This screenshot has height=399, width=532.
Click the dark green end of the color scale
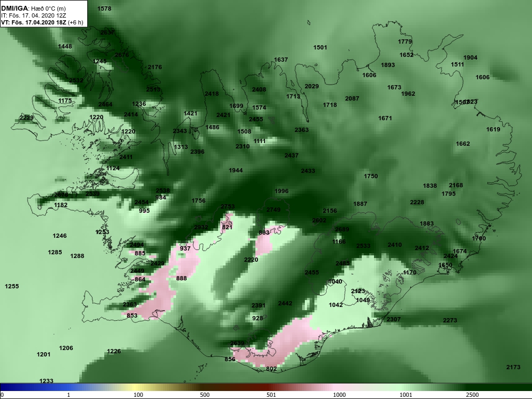499,387
